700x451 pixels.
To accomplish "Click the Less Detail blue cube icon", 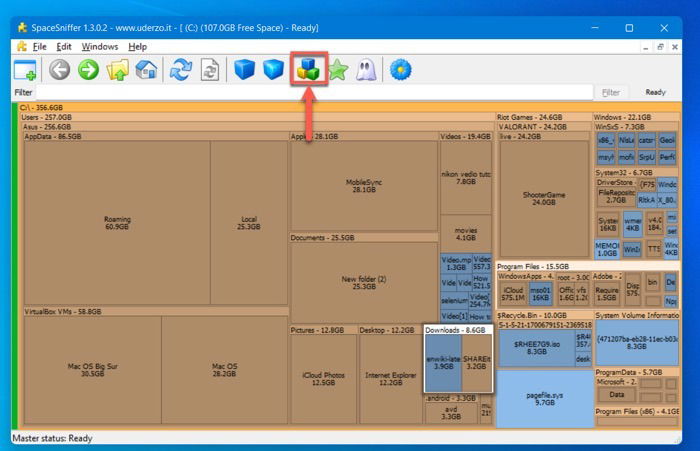I will tap(244, 70).
